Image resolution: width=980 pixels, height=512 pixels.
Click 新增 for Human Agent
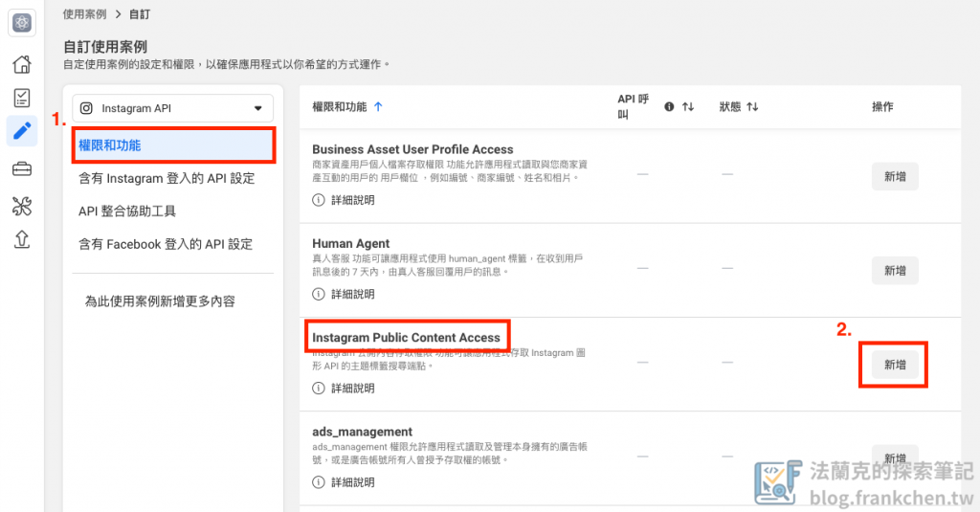[x=895, y=271]
